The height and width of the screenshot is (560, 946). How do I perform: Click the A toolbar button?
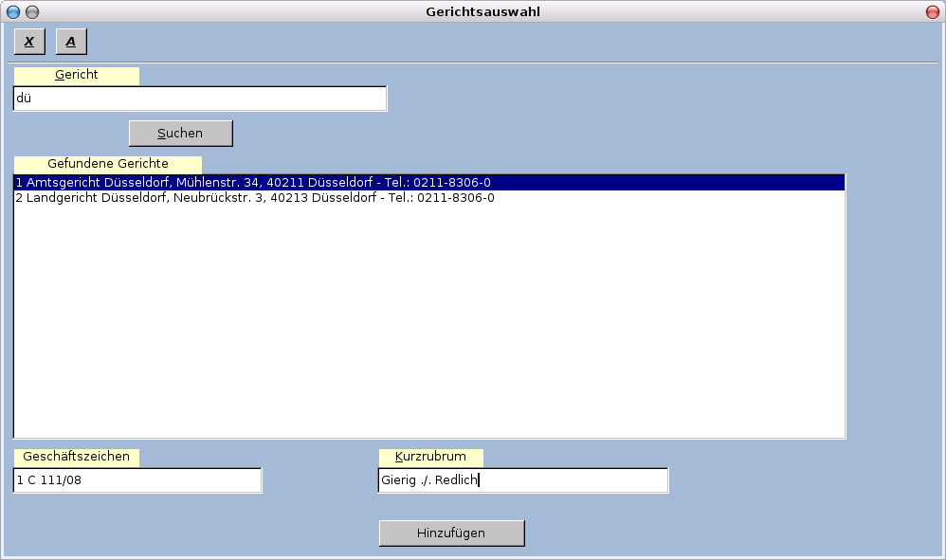click(71, 42)
